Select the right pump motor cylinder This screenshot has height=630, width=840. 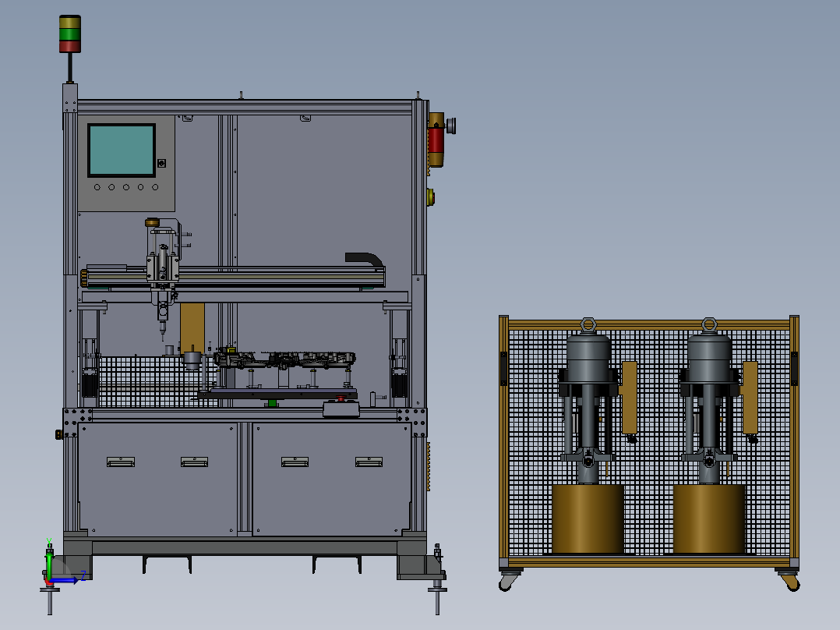(x=709, y=359)
